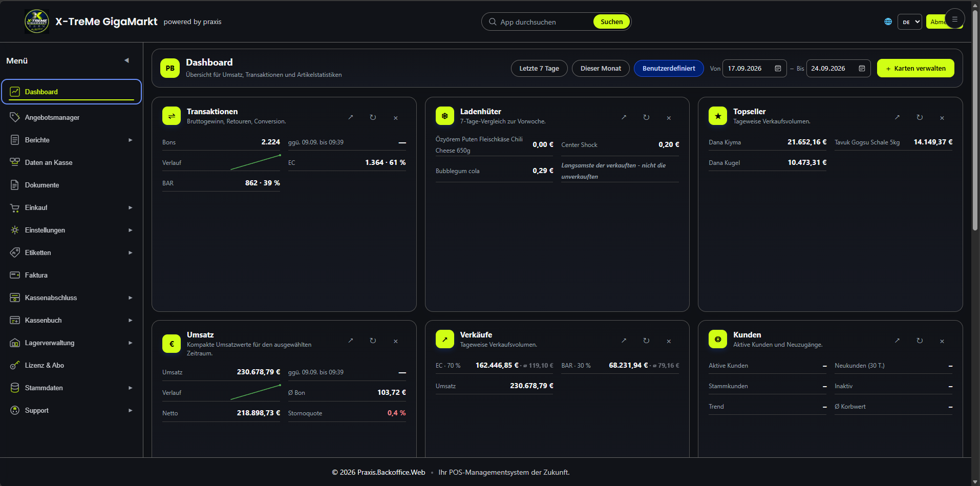Expand the Ladenhüter card
The width and height of the screenshot is (980, 486).
tap(624, 117)
